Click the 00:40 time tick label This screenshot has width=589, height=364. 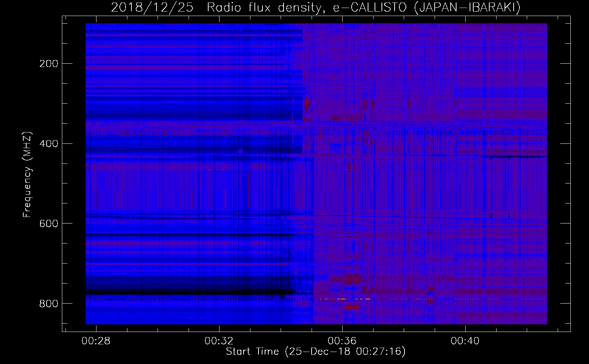465,341
